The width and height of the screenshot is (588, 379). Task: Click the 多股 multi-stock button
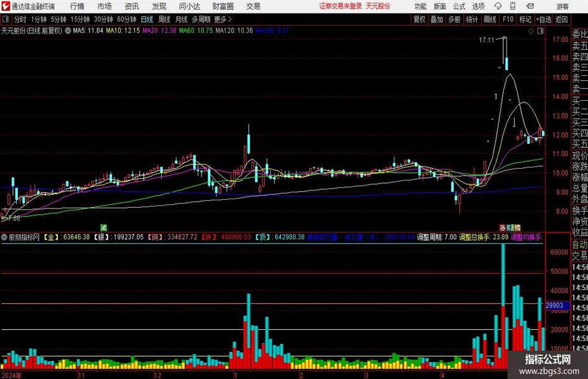pyautogui.click(x=454, y=19)
